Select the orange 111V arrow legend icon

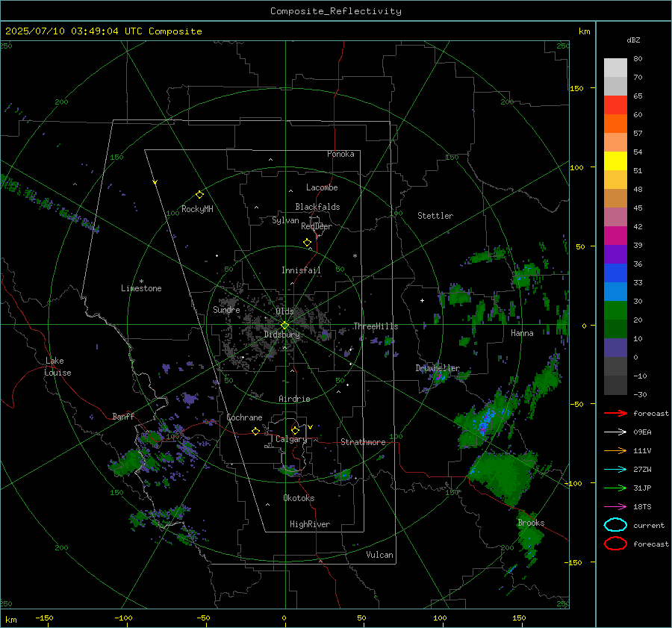[615, 450]
